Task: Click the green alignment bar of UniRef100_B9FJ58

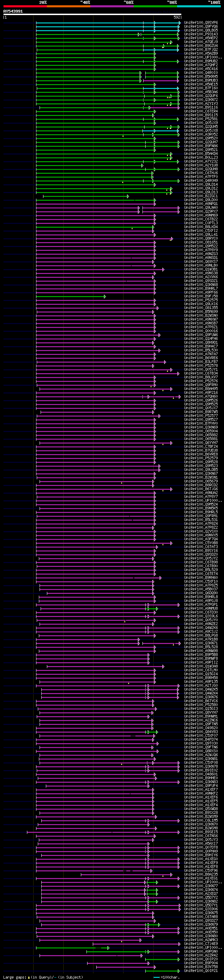Action: click(71, 296)
